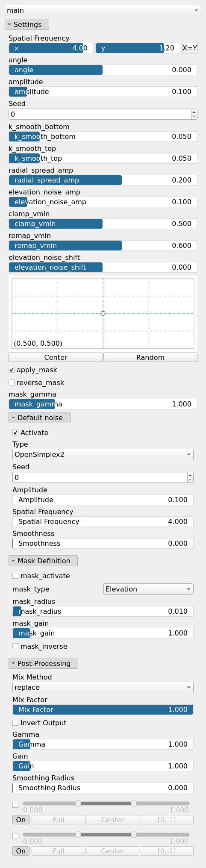
Task: Click the Default noise Spatial Frequency slider
Action: click(x=103, y=521)
